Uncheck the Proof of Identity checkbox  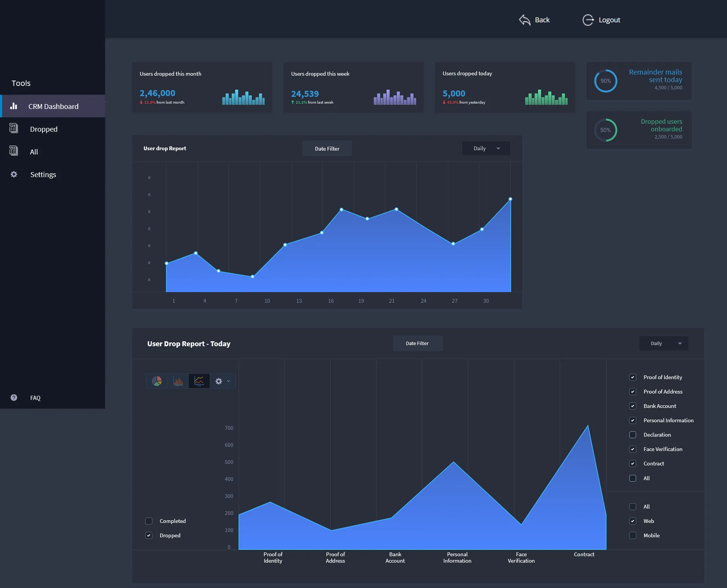click(x=633, y=377)
